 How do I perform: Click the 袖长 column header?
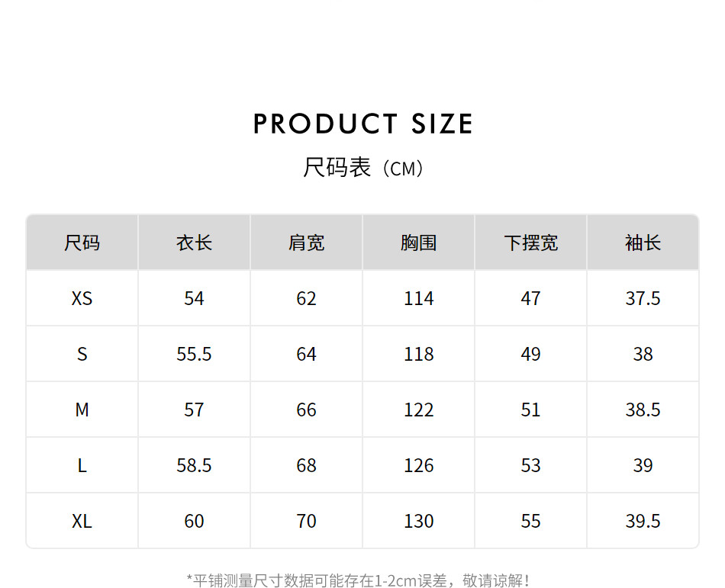coord(643,243)
